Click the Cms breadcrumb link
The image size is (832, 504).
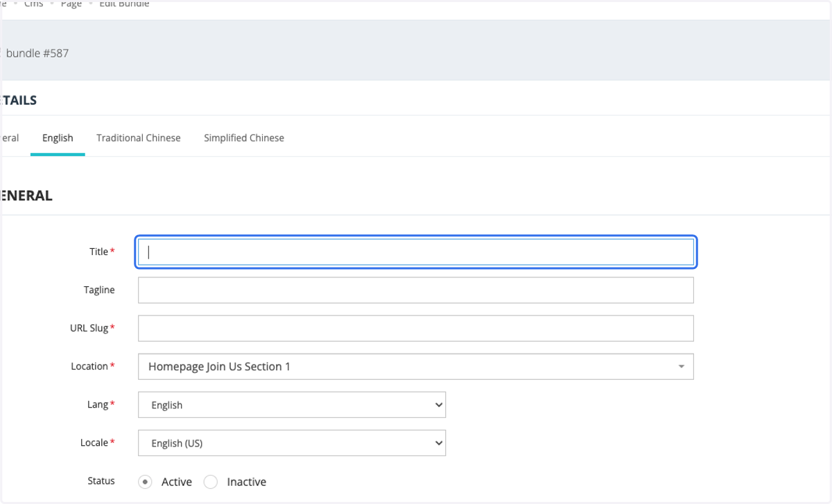(33, 4)
